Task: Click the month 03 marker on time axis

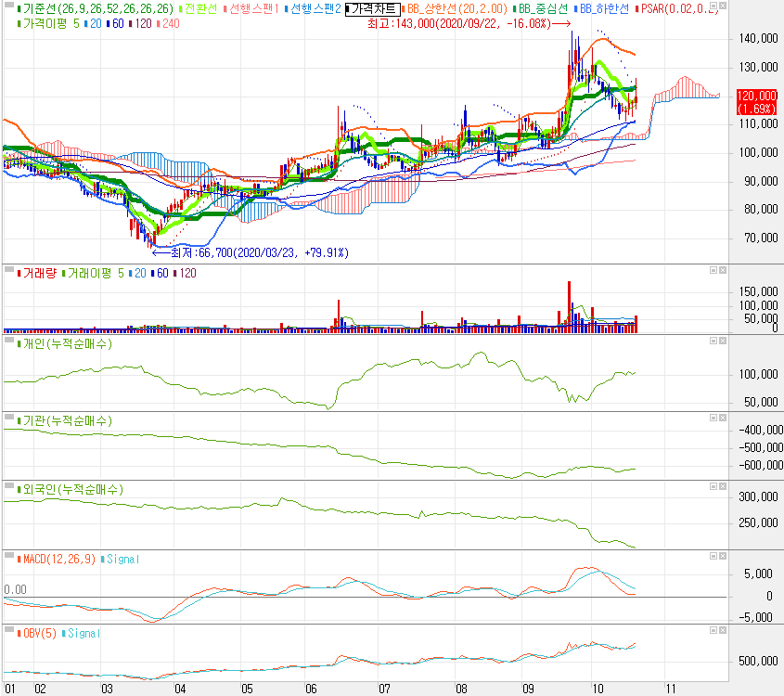Action: pos(107,689)
